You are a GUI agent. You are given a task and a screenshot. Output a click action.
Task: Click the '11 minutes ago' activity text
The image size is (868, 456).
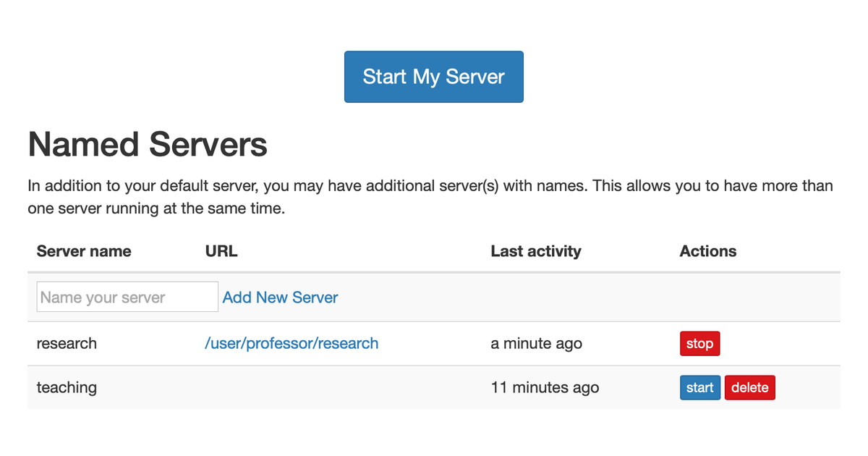click(545, 387)
